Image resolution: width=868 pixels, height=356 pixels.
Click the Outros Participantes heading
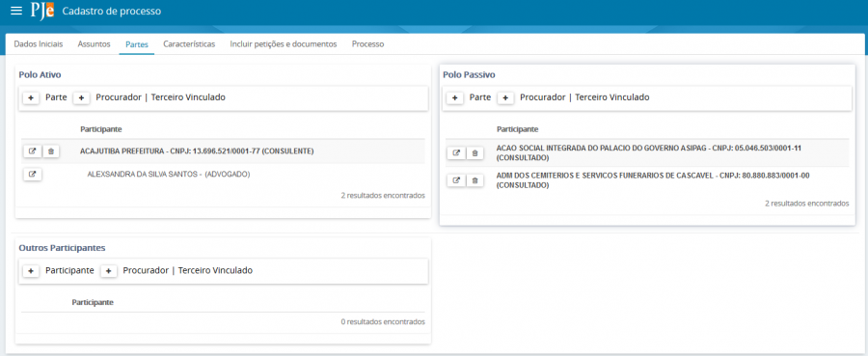point(62,248)
